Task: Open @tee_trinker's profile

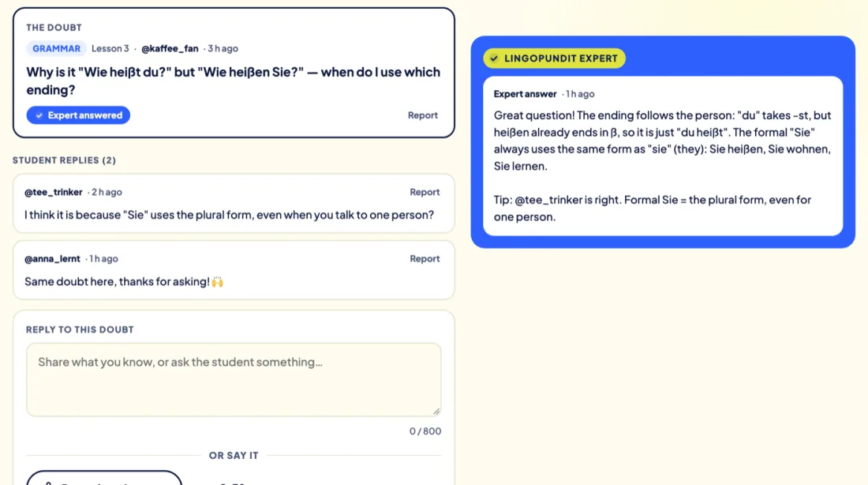Action: [x=53, y=192]
